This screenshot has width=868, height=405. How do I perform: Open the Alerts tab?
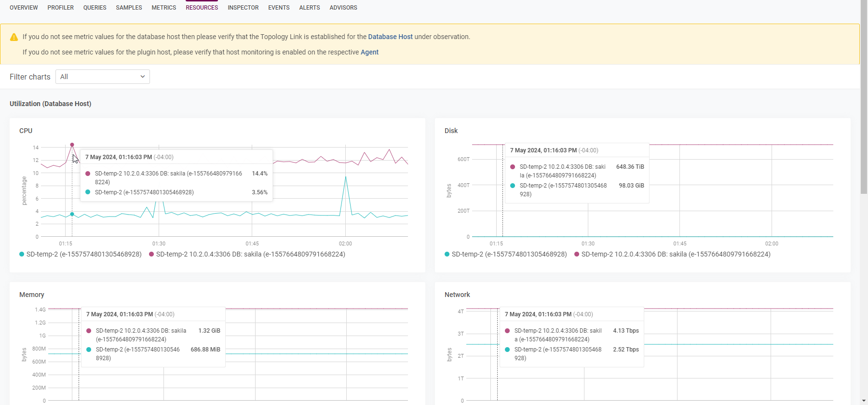309,8
